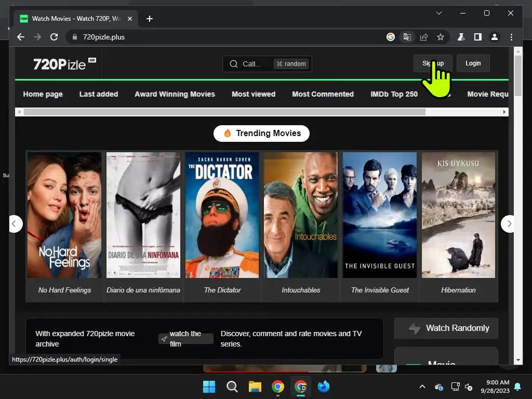Image resolution: width=532 pixels, height=399 pixels.
Task: Click the 720Pizle site logo
Action: (x=64, y=64)
